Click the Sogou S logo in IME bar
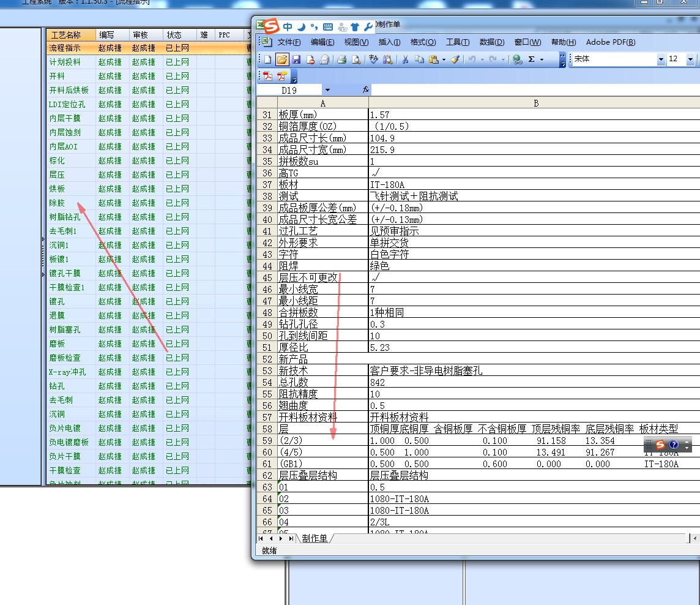Viewport: 700px width, 605px height. [271, 26]
